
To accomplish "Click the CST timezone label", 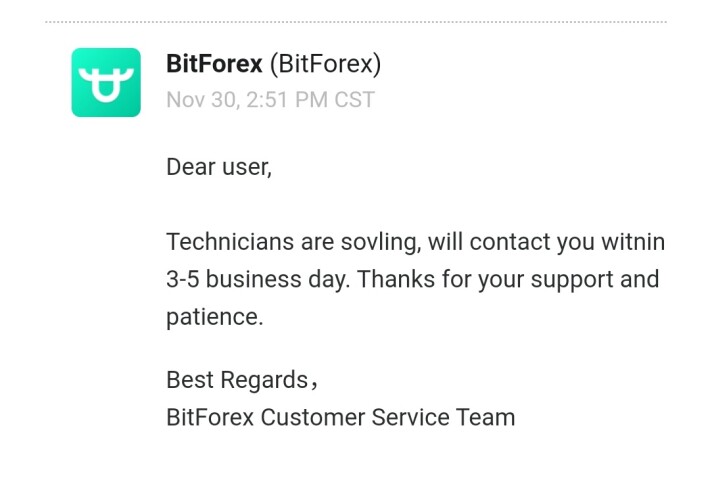I will coord(355,100).
